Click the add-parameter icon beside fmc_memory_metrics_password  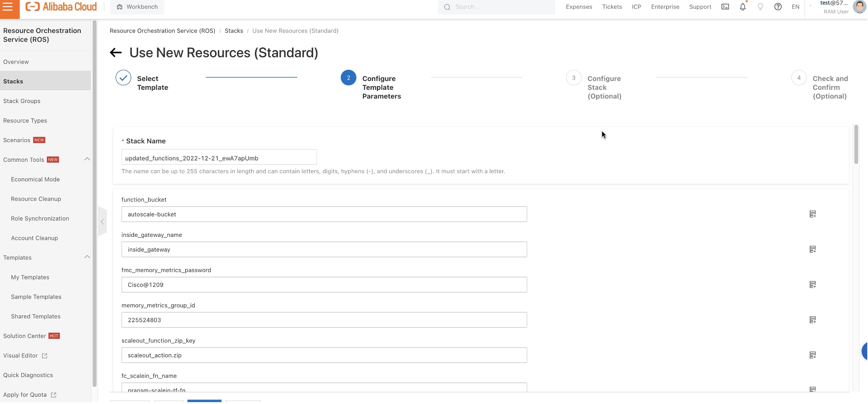point(813,284)
